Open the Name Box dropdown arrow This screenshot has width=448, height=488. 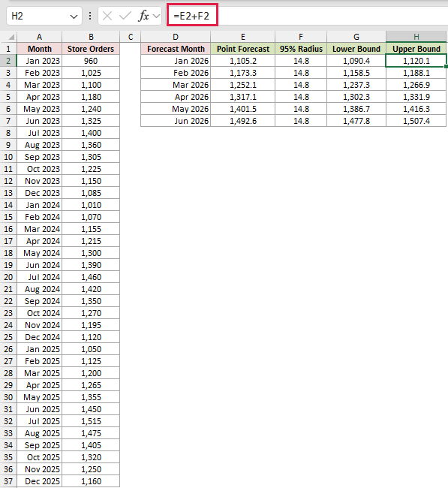74,17
